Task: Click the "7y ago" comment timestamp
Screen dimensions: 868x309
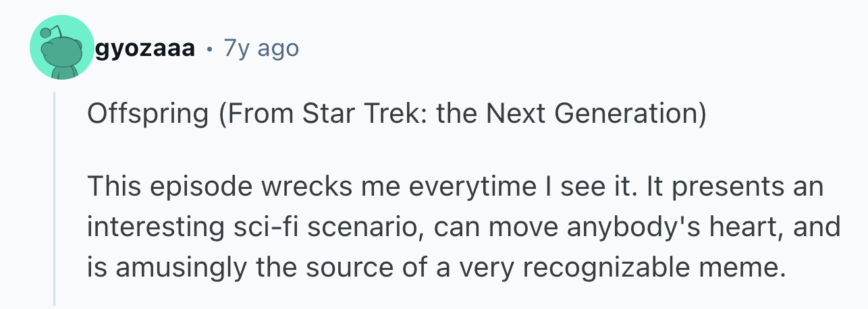Action: click(260, 49)
